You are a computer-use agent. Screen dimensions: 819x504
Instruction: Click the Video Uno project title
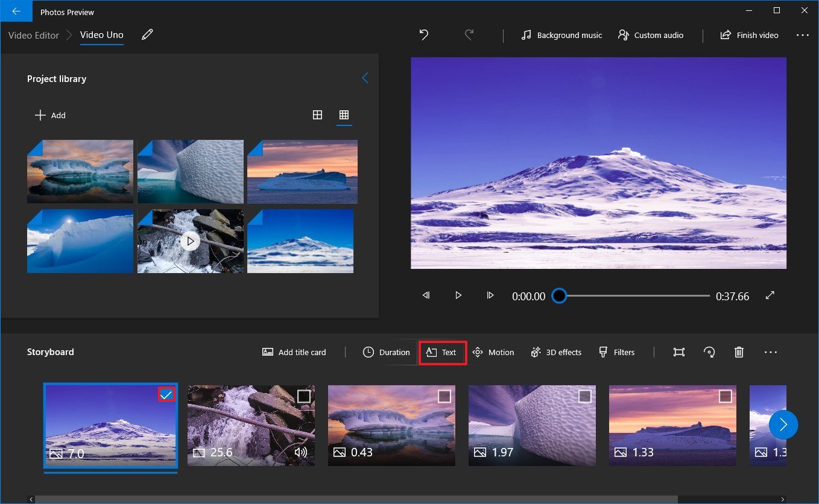(102, 35)
